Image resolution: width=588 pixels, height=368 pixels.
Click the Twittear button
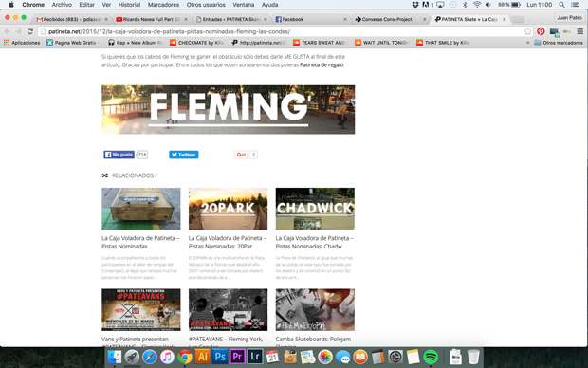click(184, 155)
